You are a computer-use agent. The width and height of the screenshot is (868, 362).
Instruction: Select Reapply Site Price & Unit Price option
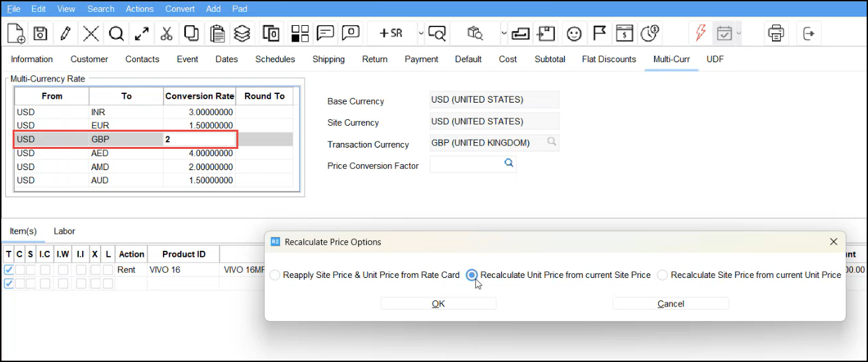[275, 275]
